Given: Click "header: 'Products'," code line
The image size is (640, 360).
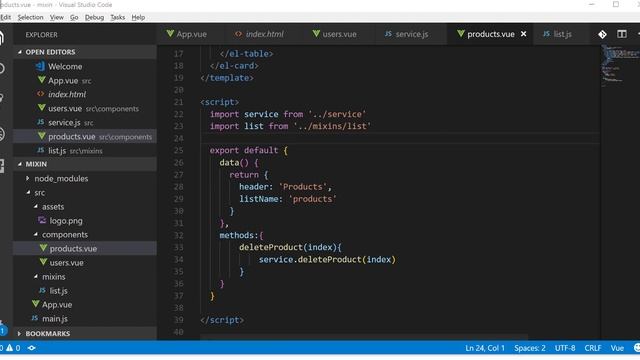Looking at the screenshot, I should tap(285, 187).
